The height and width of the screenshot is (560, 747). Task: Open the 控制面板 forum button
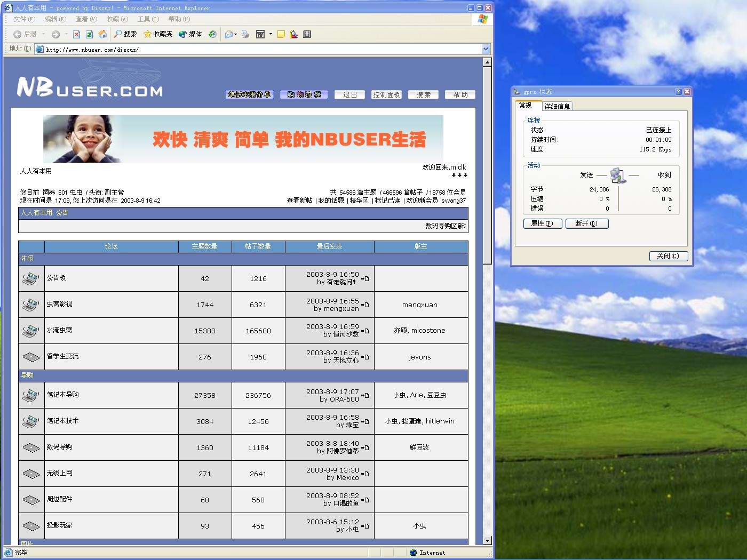tap(386, 95)
